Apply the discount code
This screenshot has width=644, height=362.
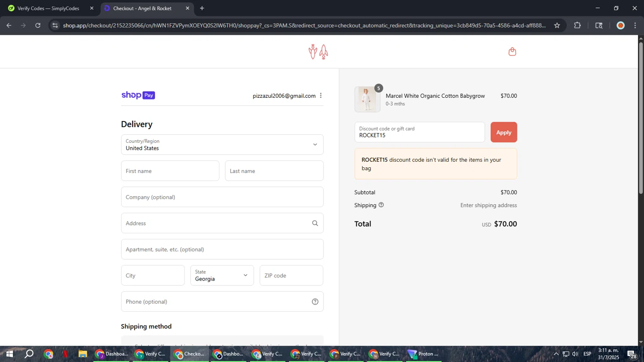click(504, 132)
